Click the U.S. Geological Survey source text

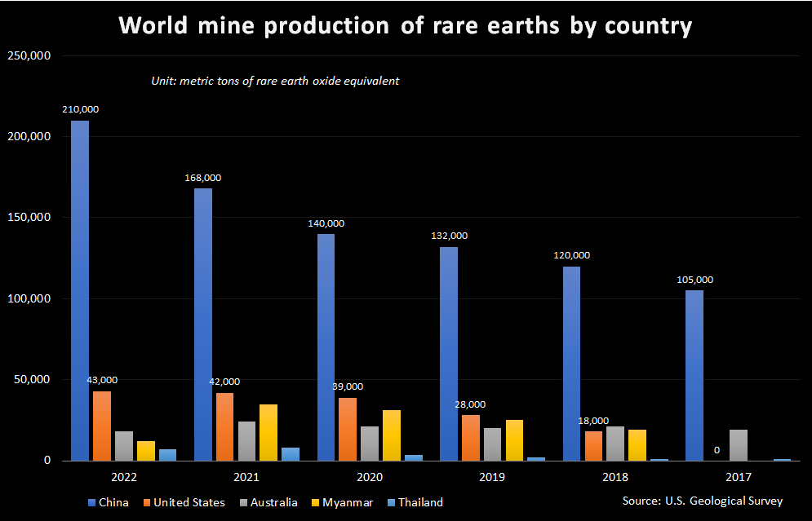click(702, 501)
